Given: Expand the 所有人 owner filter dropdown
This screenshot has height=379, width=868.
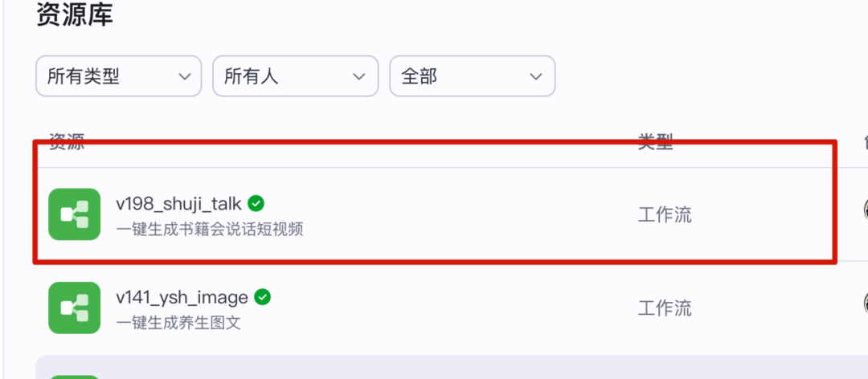Looking at the screenshot, I should coord(295,76).
